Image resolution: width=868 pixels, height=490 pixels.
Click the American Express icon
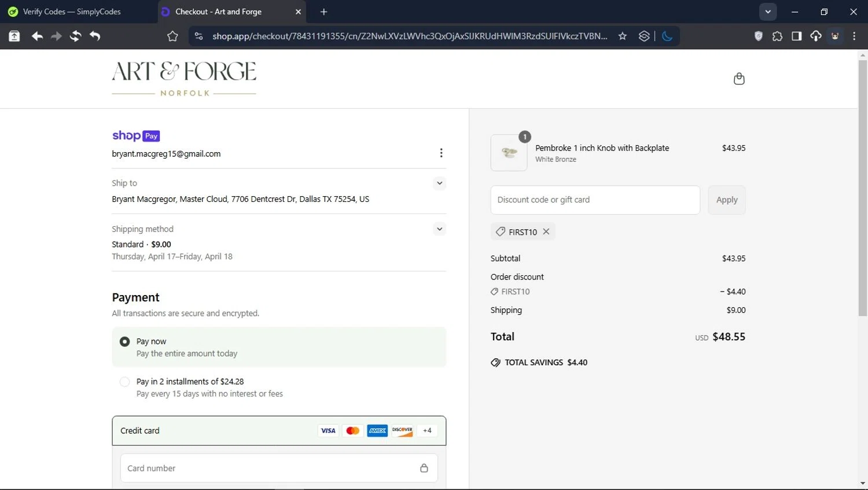(x=377, y=430)
